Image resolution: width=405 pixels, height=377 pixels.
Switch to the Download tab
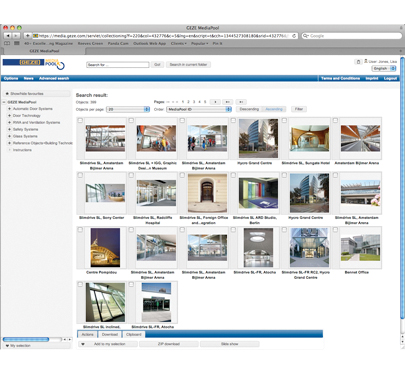point(110,334)
